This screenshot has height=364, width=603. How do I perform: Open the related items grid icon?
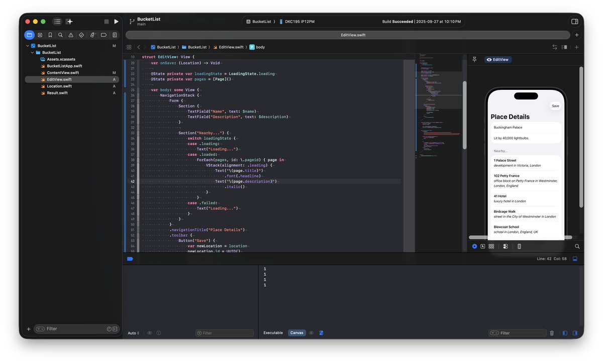(130, 47)
